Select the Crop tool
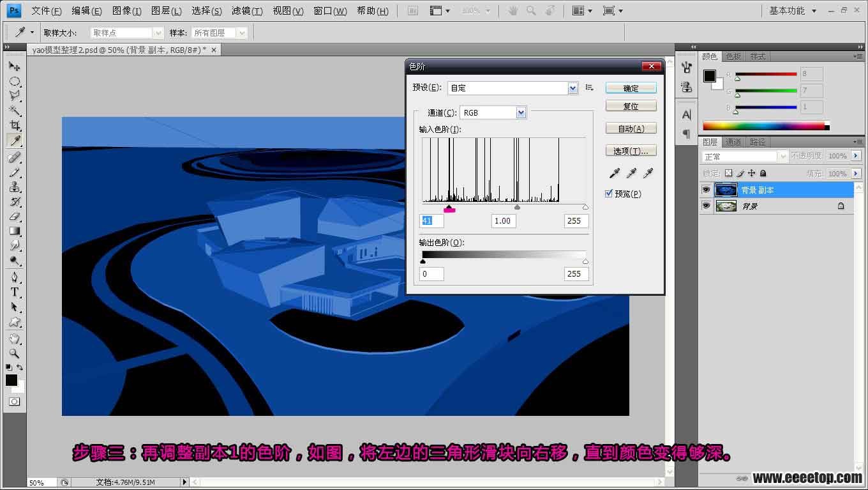868x490 pixels. pyautogui.click(x=14, y=125)
